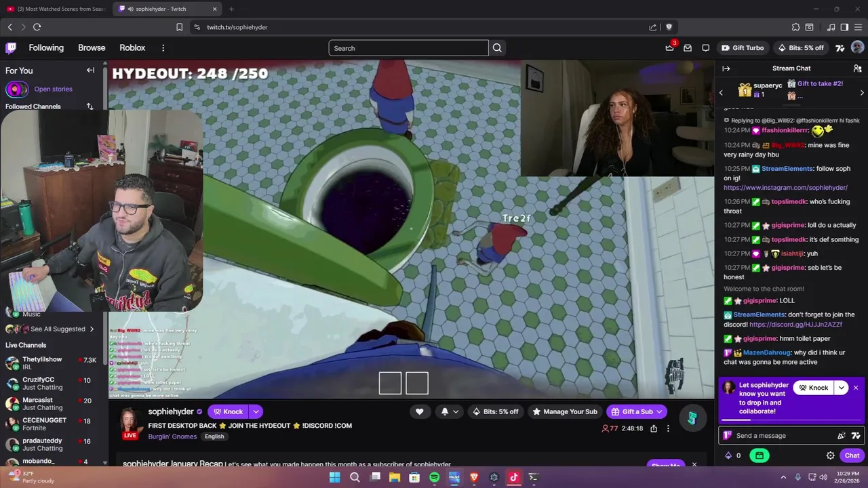868x488 pixels.
Task: Reload the Twitch page
Action: coord(37,27)
